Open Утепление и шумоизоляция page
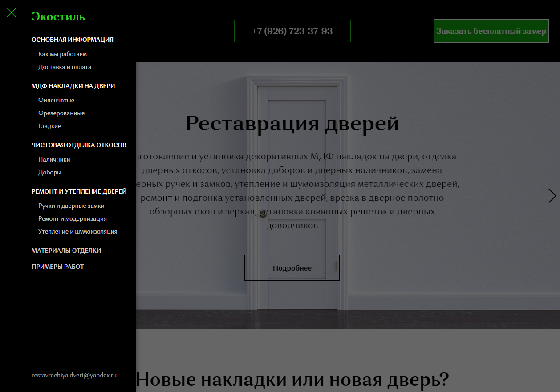The width and height of the screenshot is (560, 392). coord(78,231)
